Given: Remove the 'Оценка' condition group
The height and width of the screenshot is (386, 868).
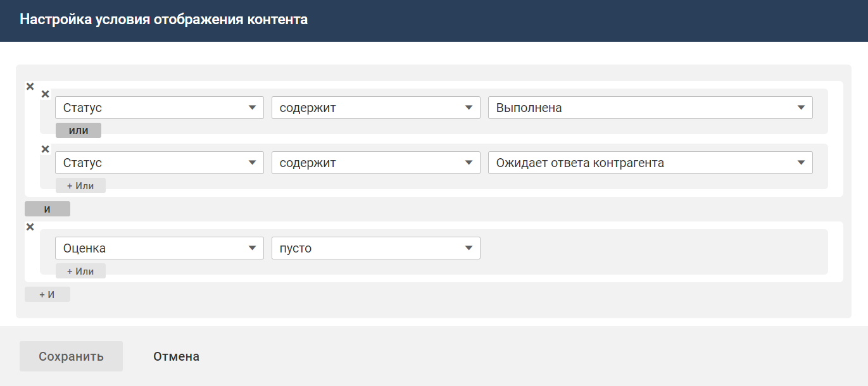Looking at the screenshot, I should tap(30, 227).
